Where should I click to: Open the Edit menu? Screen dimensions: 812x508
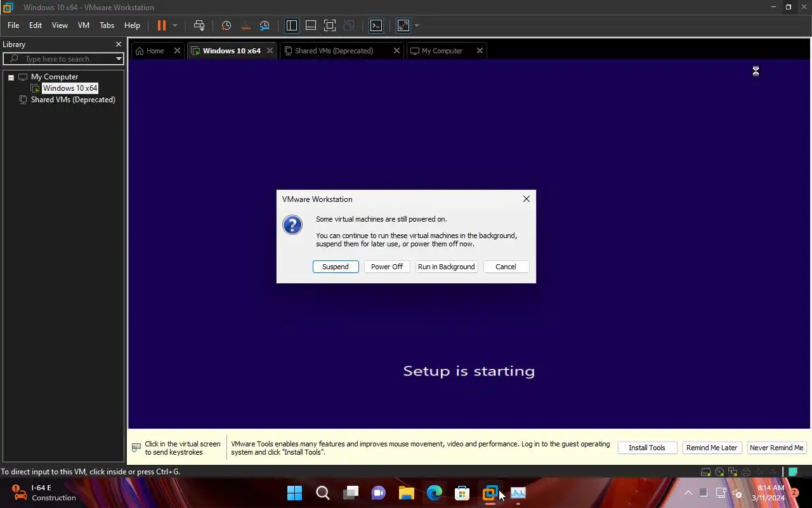(36, 25)
